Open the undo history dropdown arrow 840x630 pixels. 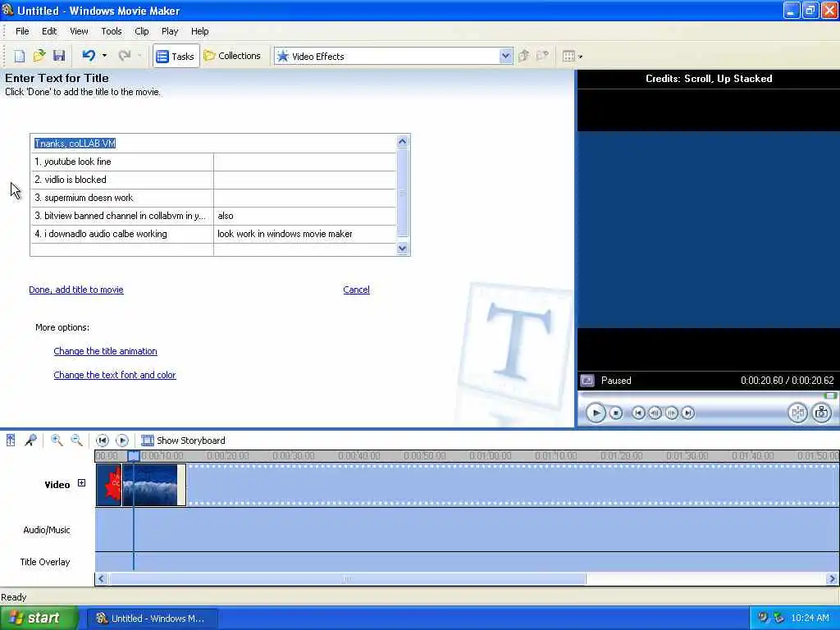pyautogui.click(x=104, y=56)
